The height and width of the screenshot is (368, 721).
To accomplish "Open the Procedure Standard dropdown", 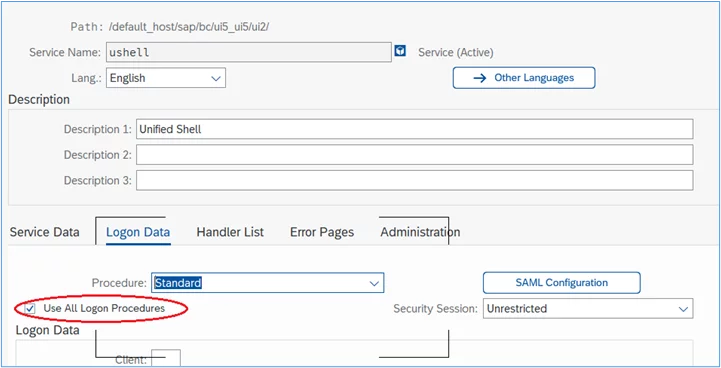I will pos(268,283).
